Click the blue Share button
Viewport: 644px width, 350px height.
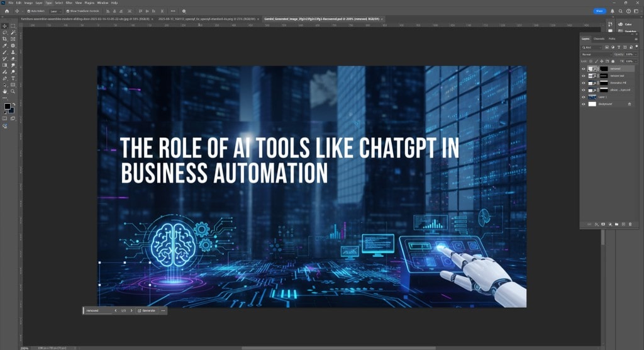point(599,11)
